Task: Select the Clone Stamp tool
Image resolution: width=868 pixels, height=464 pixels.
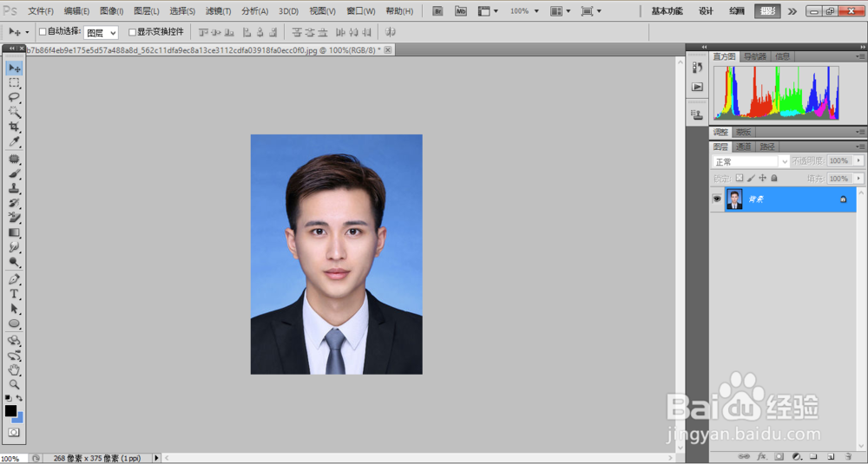Action: (14, 188)
